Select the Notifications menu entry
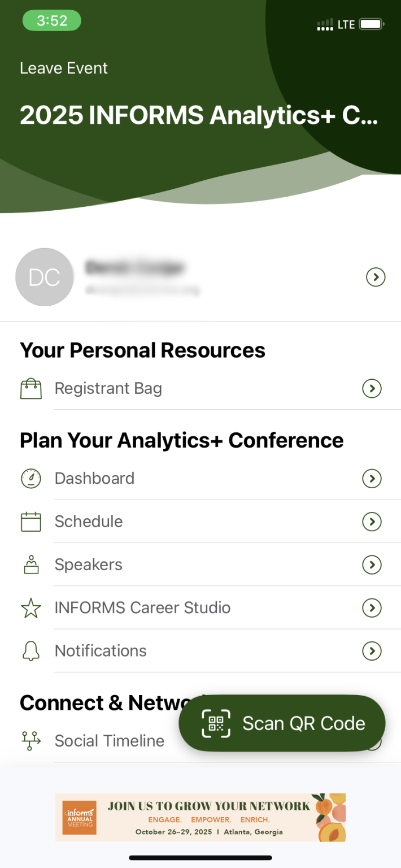 pyautogui.click(x=101, y=650)
